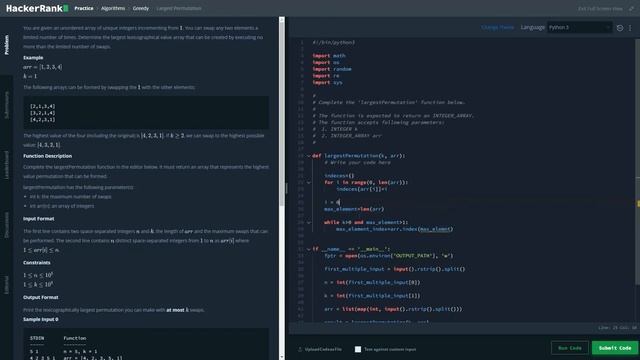Click Exit Full Screen View

pyautogui.click(x=600, y=9)
